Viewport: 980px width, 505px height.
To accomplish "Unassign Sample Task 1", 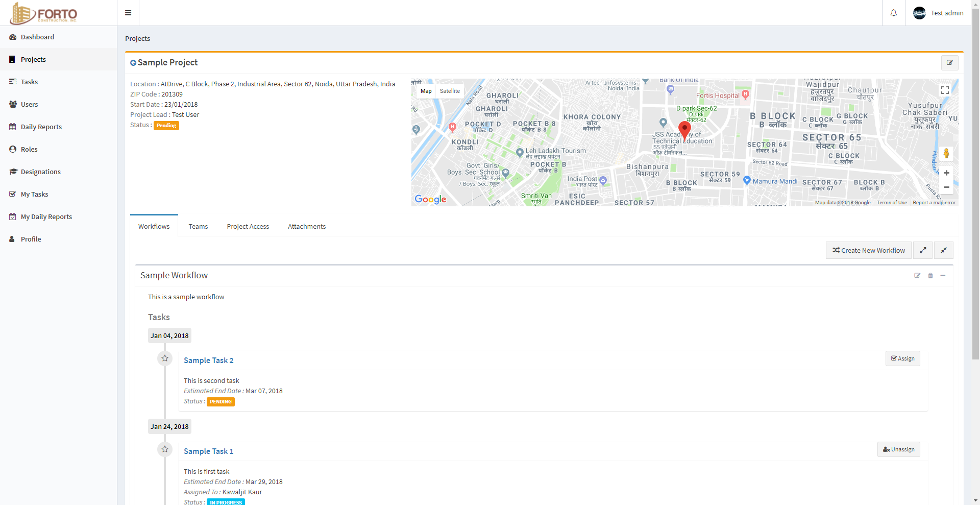I will 898,449.
